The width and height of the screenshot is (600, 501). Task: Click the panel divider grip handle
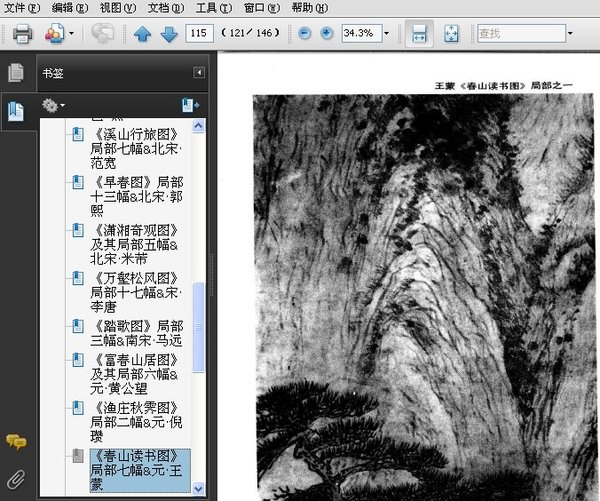(x=212, y=275)
